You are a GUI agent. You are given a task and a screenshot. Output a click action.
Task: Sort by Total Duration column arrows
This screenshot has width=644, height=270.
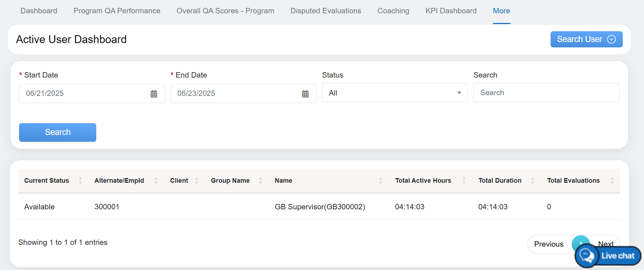coord(533,181)
